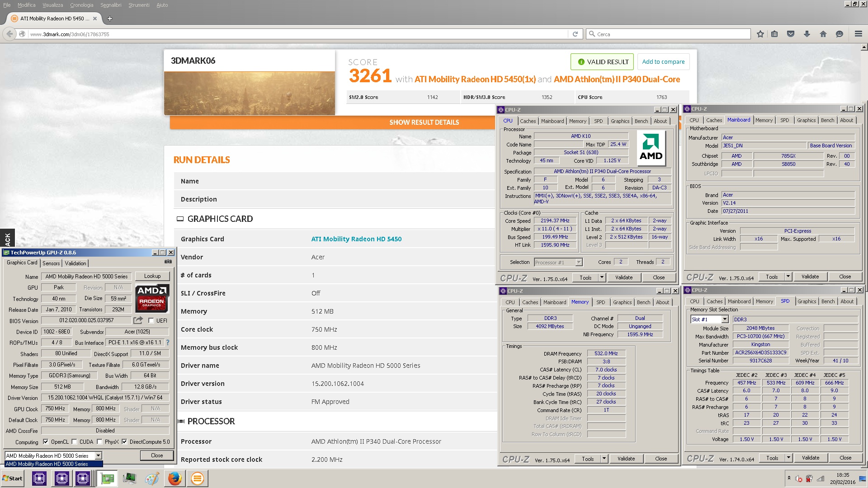Open ATI Mobility Radeon HD 5450 Graphics Card link
The image size is (868, 488).
pyautogui.click(x=356, y=239)
